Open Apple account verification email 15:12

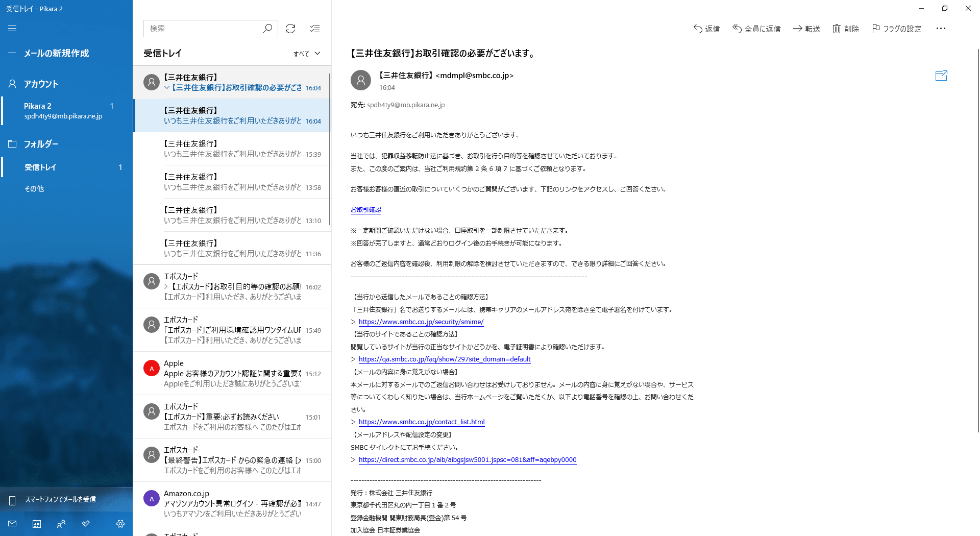(232, 373)
